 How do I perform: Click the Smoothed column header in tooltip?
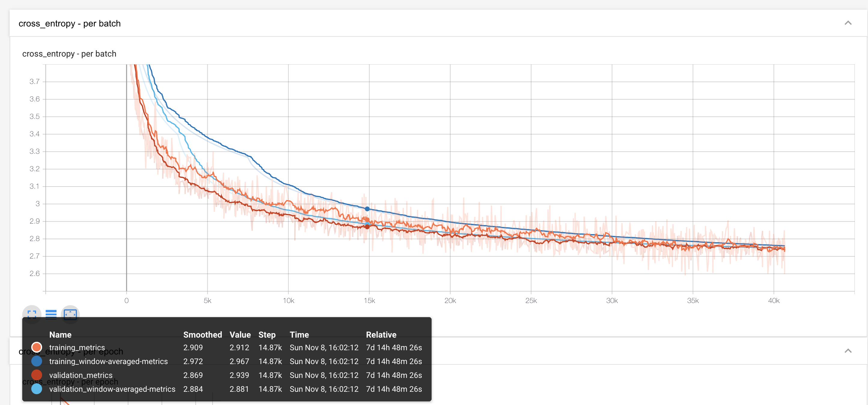(202, 335)
